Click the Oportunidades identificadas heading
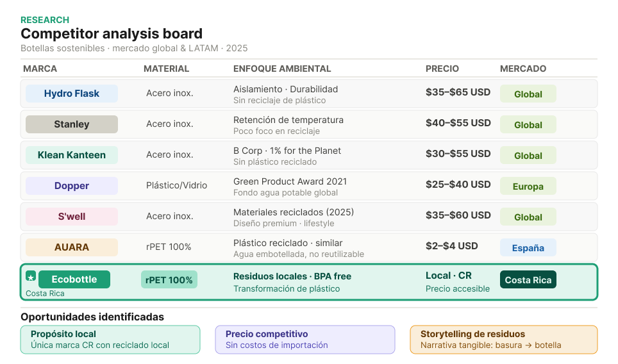Image resolution: width=618 pixels, height=364 pixels. coord(92,317)
